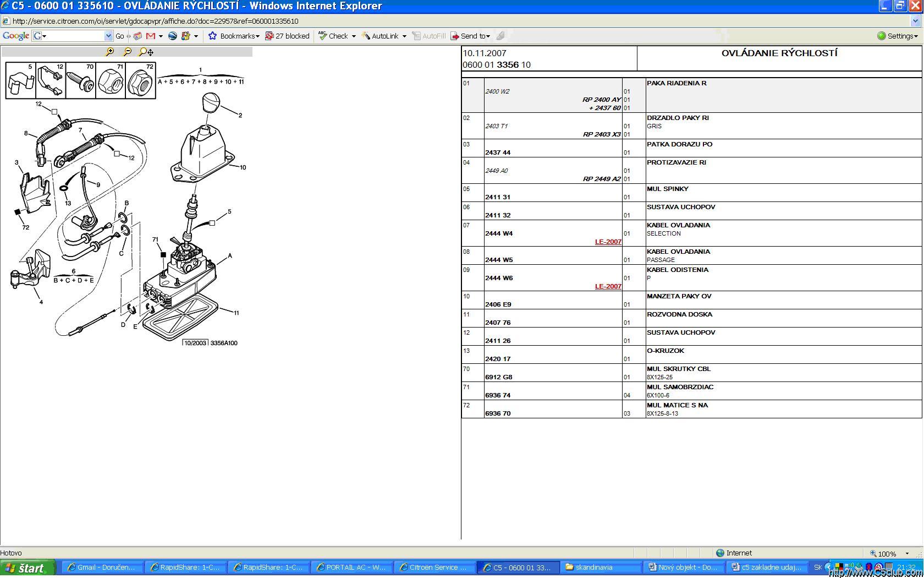Click the 'ROZVODNA DOSKA' description
924x578 pixels.
point(679,314)
